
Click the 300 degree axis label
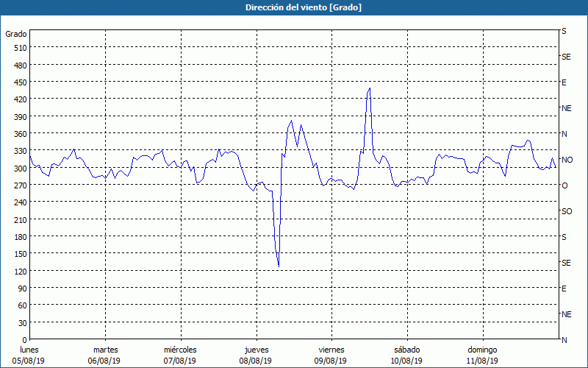click(21, 169)
